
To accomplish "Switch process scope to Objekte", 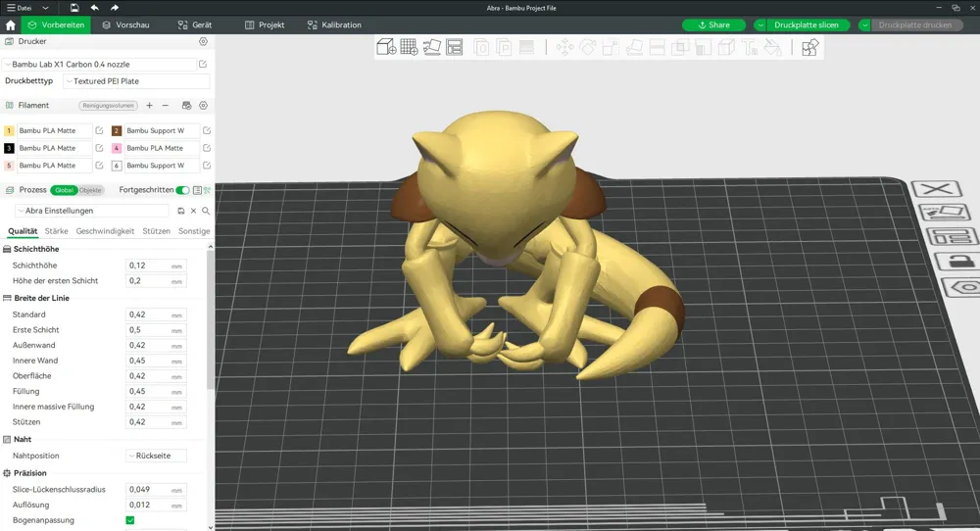I will pyautogui.click(x=90, y=190).
